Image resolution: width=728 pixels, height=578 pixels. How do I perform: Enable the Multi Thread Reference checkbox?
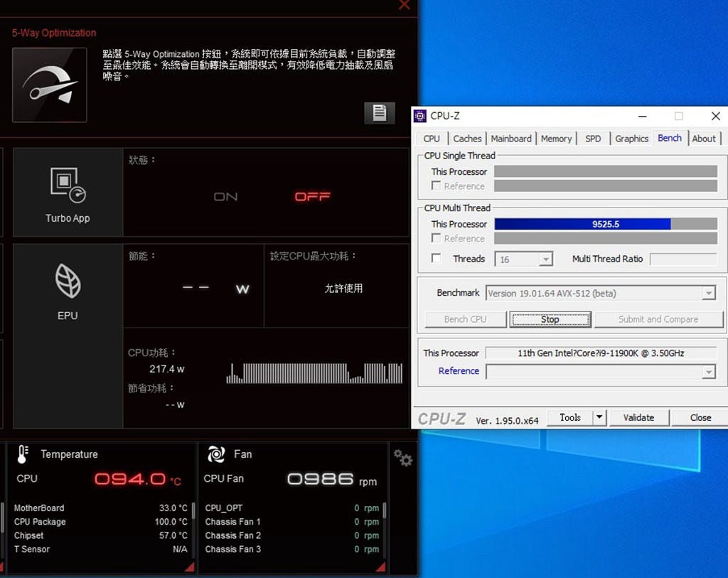click(x=437, y=239)
